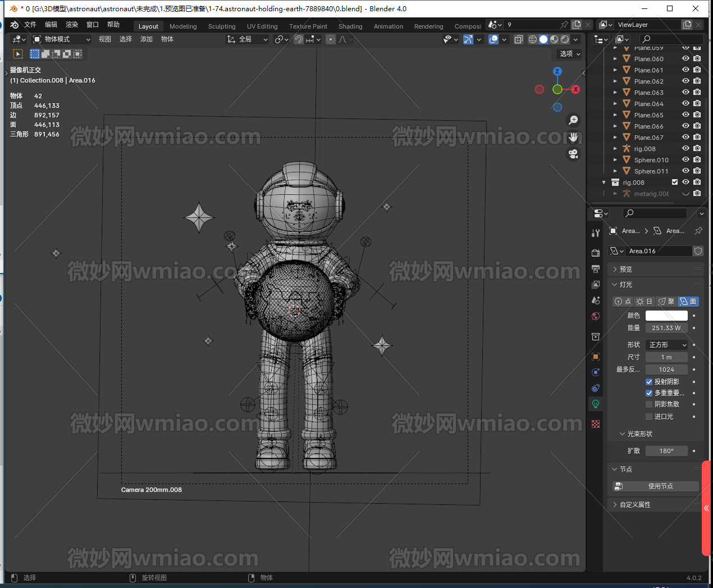The height and width of the screenshot is (588, 713).
Task: Open the Render properties tab icon
Action: click(x=596, y=253)
